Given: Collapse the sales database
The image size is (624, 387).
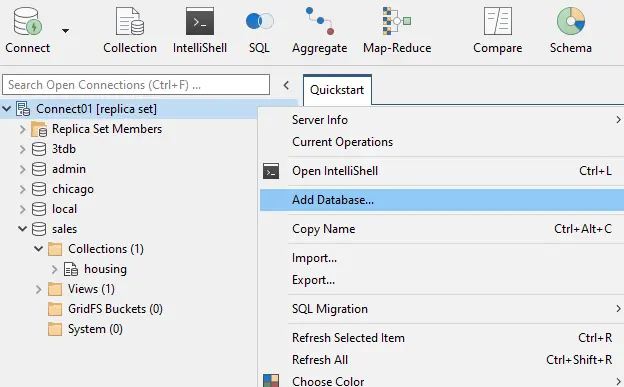Looking at the screenshot, I should click(x=23, y=229).
